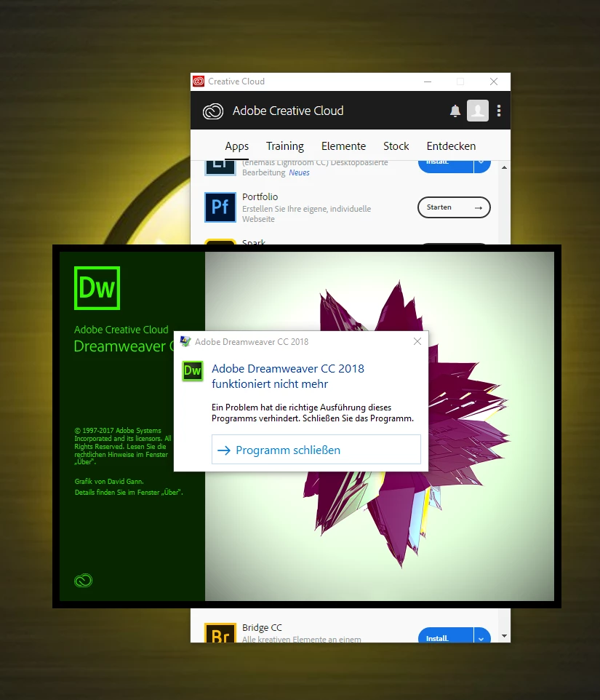Expand the Bridge CC install dropdown arrow
Image resolution: width=600 pixels, height=700 pixels.
tap(481, 636)
